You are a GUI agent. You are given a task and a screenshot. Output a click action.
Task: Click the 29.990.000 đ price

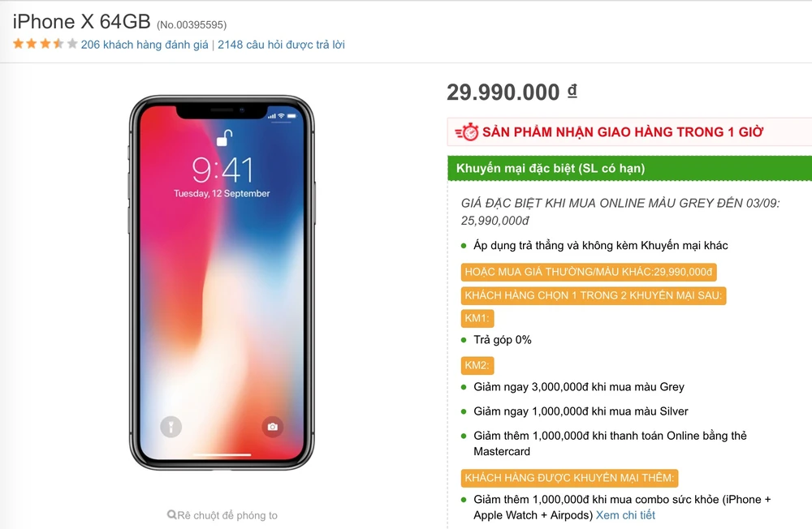click(x=512, y=92)
